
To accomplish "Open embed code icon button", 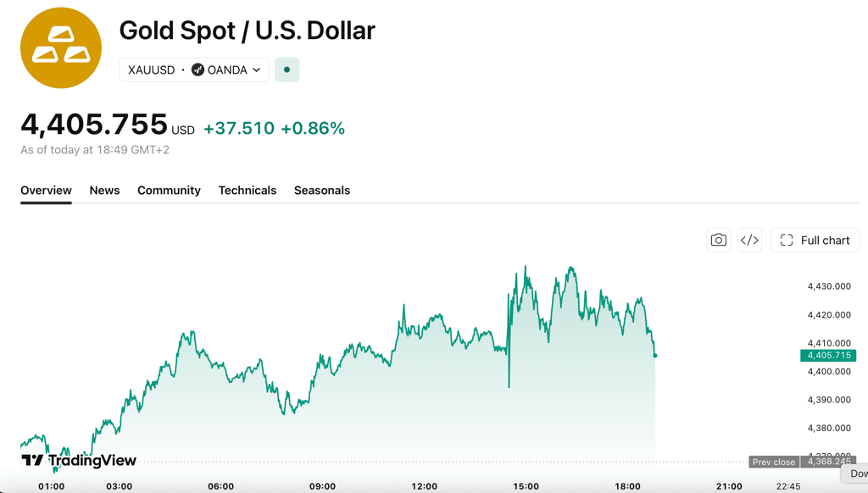I will 749,240.
